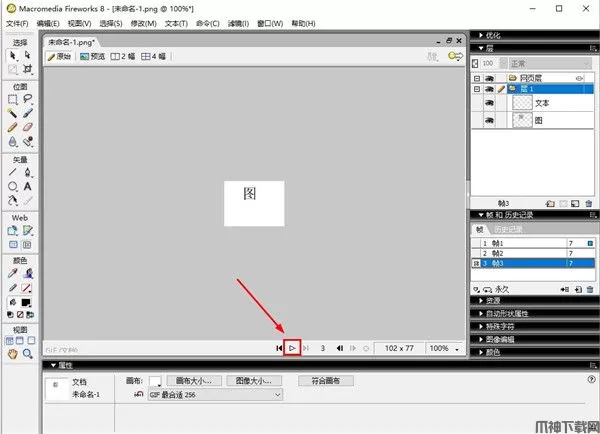Select the Line tool

(13, 172)
